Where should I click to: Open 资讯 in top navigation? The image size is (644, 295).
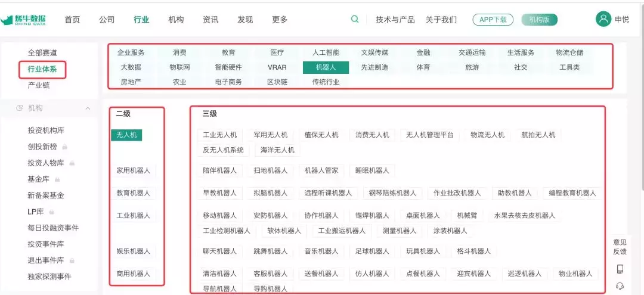(x=210, y=20)
